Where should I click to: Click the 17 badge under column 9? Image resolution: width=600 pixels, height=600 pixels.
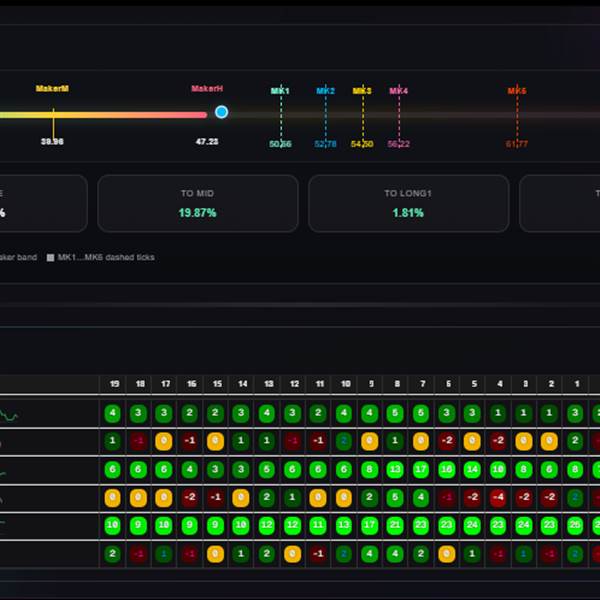pos(369,526)
